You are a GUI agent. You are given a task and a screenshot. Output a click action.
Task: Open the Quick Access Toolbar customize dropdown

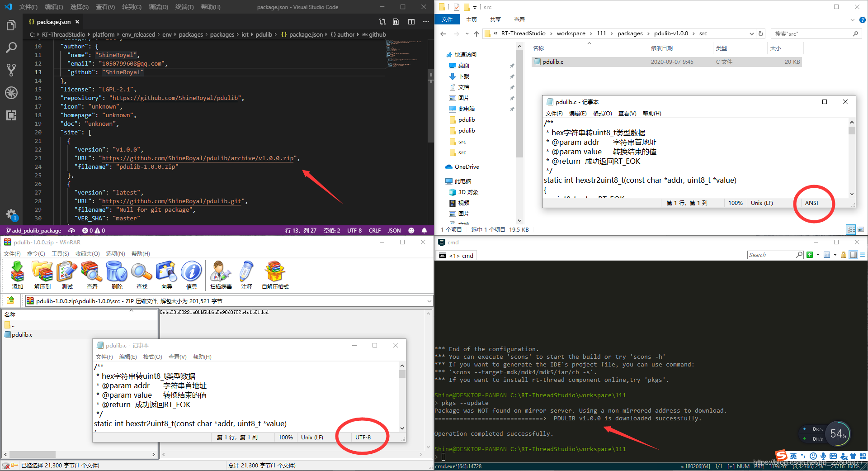pos(475,7)
